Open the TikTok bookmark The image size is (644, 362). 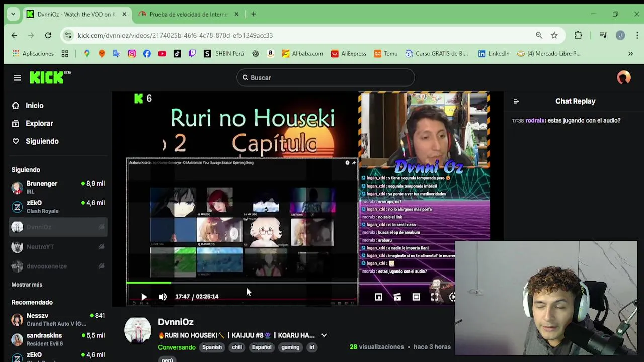[x=177, y=54]
